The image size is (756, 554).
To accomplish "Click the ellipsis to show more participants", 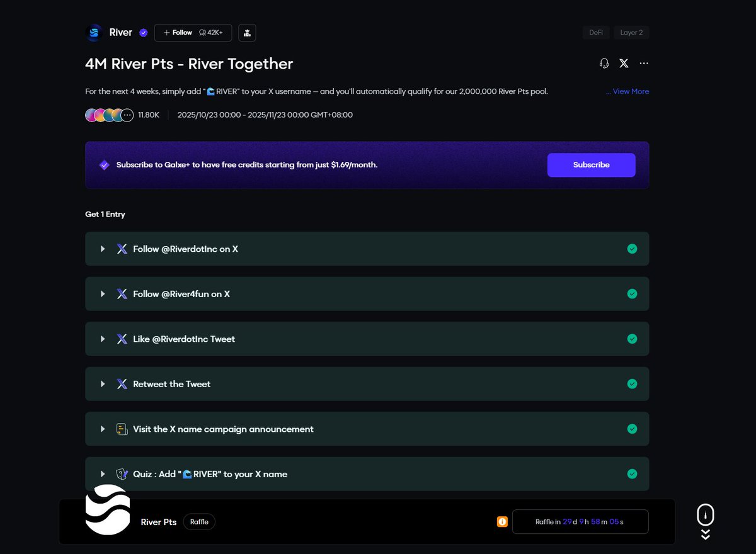I will (127, 115).
